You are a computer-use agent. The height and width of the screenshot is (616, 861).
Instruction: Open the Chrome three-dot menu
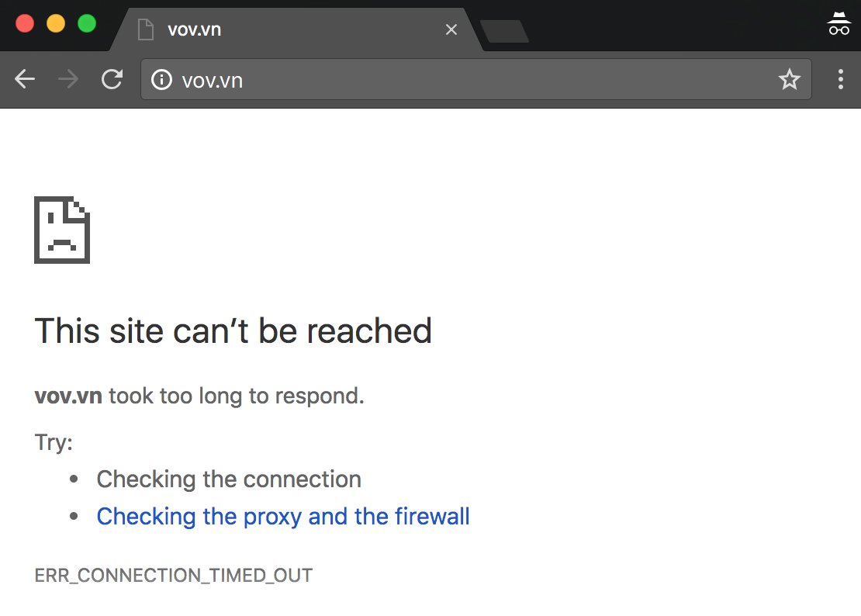coord(841,79)
